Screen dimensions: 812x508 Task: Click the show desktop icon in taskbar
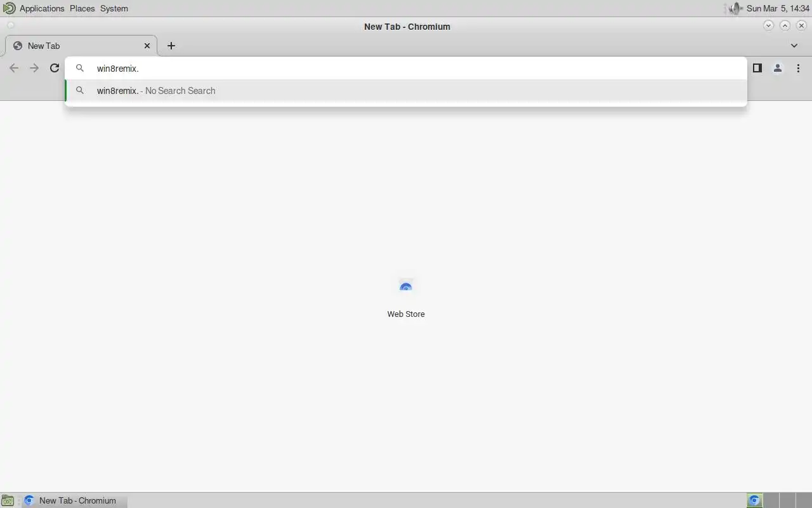point(7,500)
